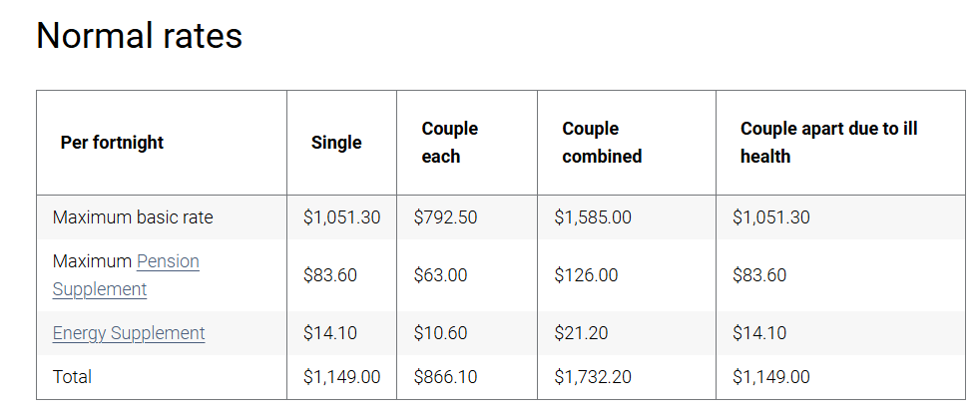Select the Single column header
980x420 pixels.
pyautogui.click(x=336, y=143)
